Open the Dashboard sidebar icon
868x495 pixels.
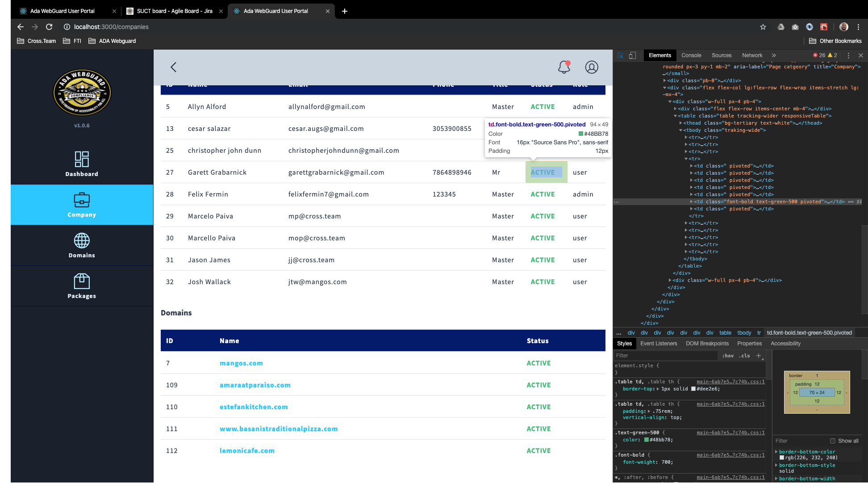point(82,159)
